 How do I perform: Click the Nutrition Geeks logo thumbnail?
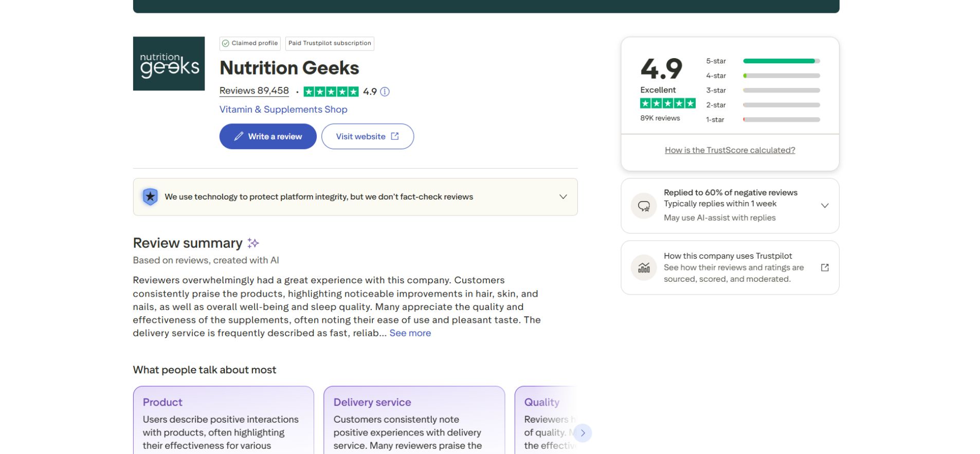[169, 63]
